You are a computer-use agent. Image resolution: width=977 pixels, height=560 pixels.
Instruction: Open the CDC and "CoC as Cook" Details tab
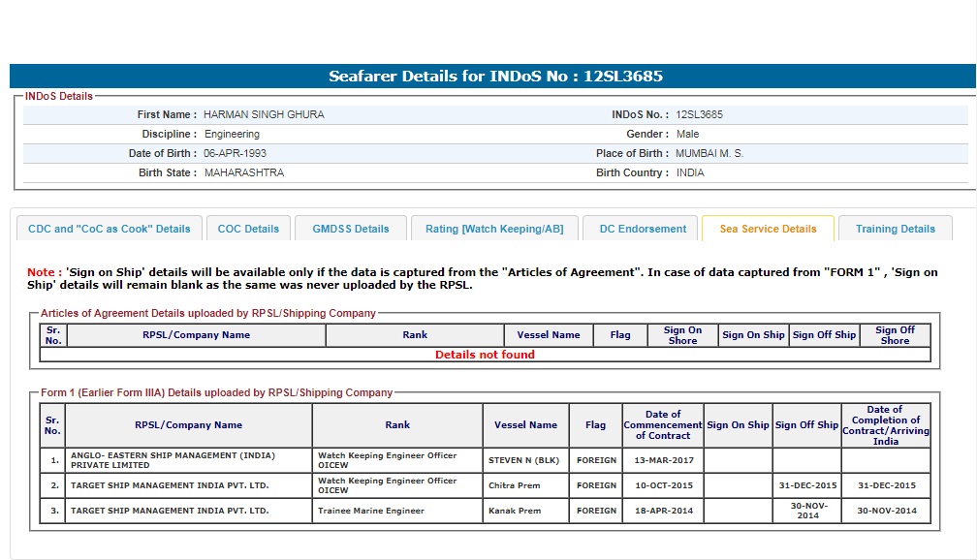point(110,229)
